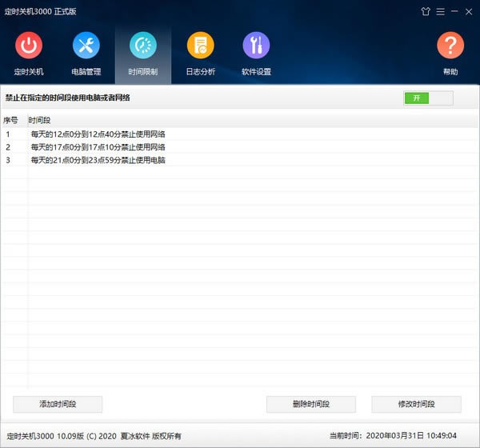
Task: Click the 删除时间段 delete time period button
Action: pos(310,404)
